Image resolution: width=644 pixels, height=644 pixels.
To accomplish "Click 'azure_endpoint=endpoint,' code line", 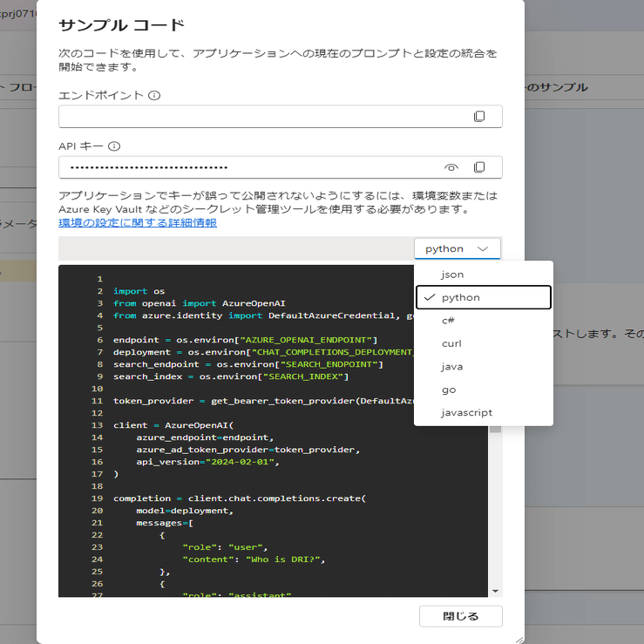I will pyautogui.click(x=205, y=437).
